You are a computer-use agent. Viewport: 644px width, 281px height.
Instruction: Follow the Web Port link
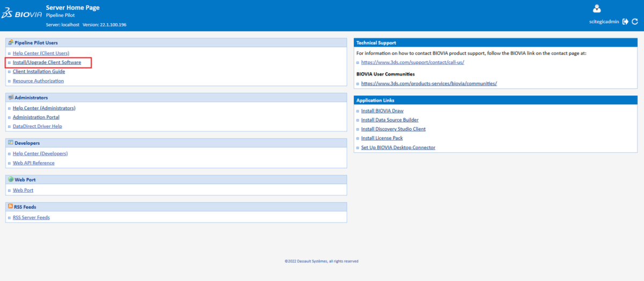(x=23, y=190)
